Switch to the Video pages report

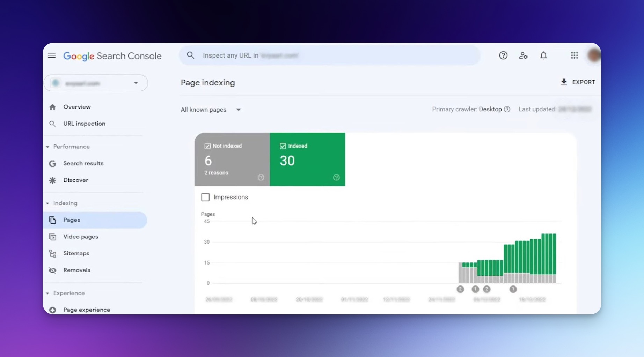tap(80, 237)
